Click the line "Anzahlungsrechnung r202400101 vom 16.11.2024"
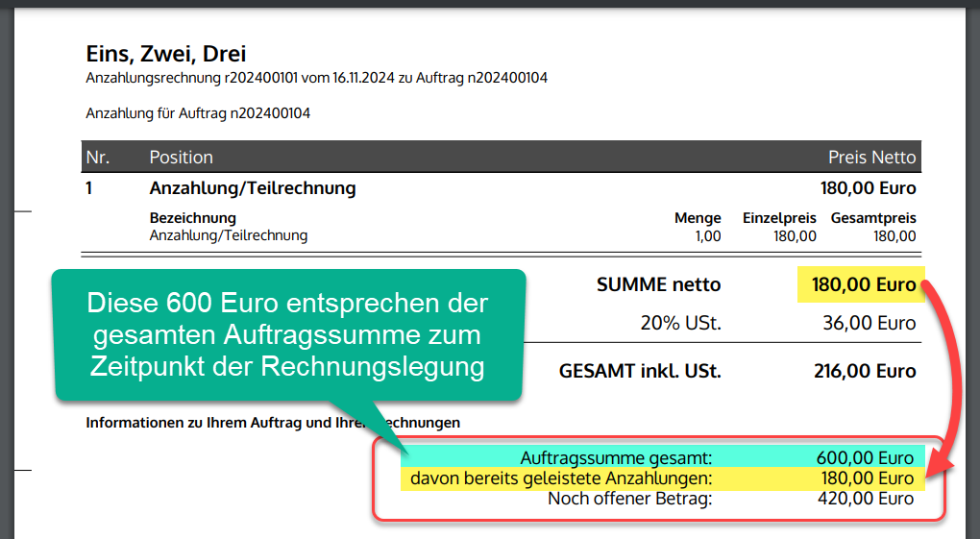Image resolution: width=980 pixels, height=539 pixels. (240, 78)
